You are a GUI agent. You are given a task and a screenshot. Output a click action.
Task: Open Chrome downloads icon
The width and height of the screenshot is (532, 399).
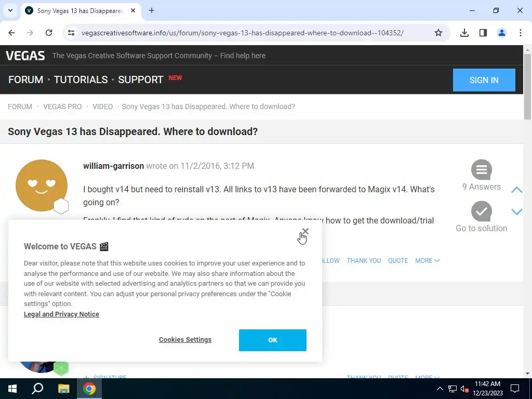[464, 33]
